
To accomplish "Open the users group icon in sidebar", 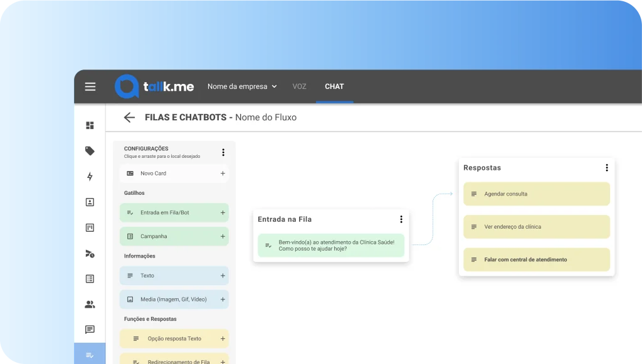I will tap(90, 304).
